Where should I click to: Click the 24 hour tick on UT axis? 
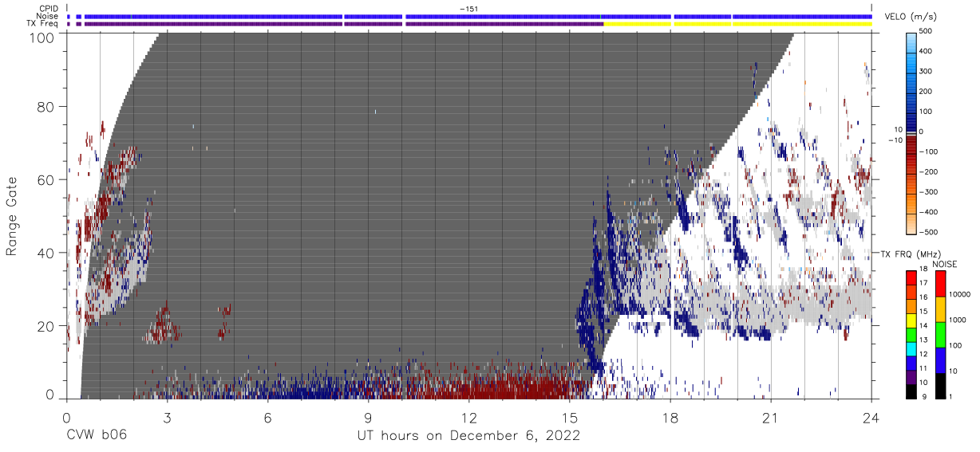871,416
